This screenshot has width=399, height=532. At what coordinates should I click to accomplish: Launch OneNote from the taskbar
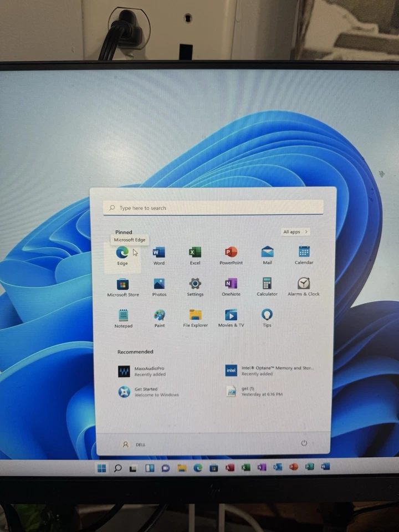[262, 467]
